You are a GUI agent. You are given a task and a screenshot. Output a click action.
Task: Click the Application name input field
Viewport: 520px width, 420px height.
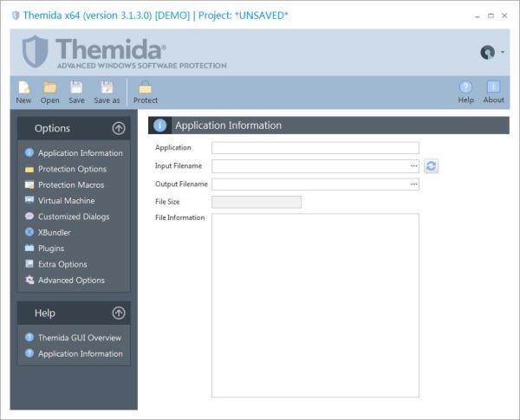315,148
